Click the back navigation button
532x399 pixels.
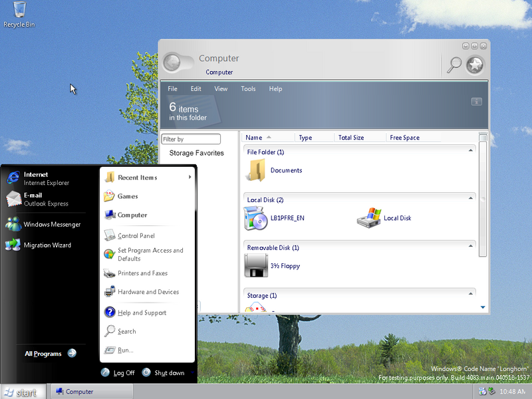point(172,63)
